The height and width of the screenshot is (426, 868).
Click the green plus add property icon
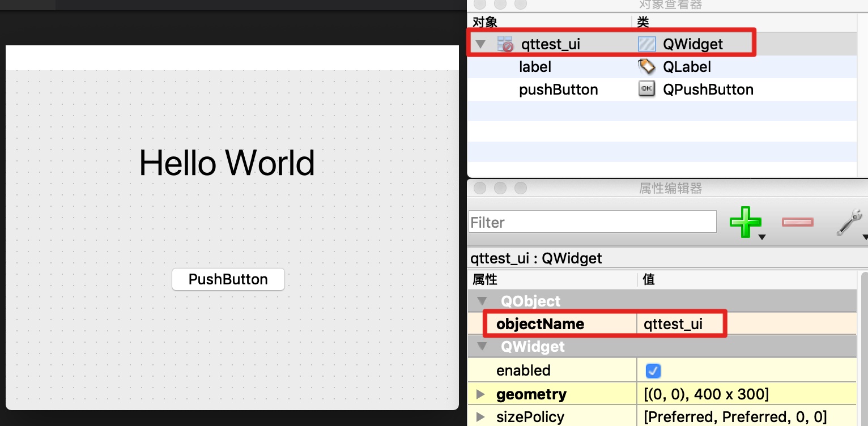tap(744, 222)
